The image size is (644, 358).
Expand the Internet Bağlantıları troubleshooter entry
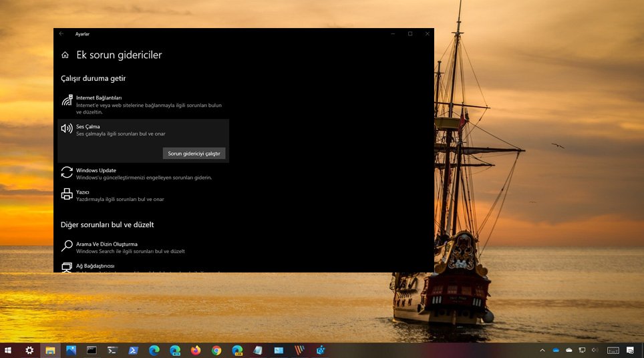pos(99,98)
